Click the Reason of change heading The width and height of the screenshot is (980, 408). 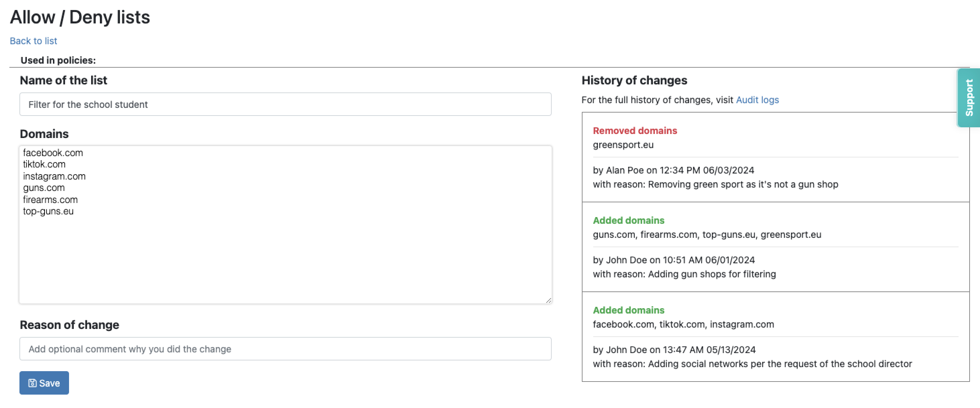69,325
